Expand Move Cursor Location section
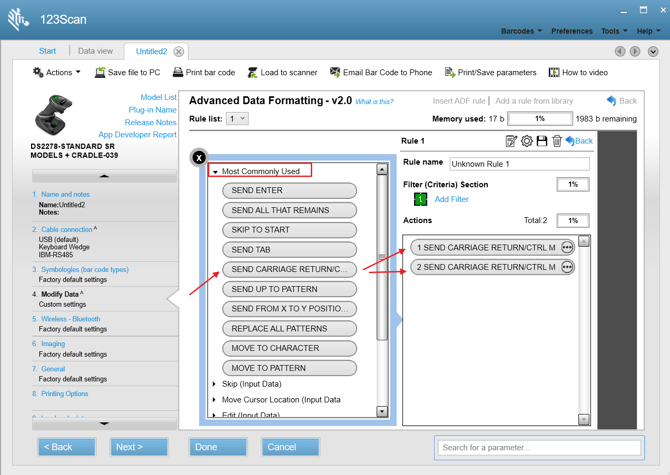Screen dimensions: 670x475 pos(215,400)
